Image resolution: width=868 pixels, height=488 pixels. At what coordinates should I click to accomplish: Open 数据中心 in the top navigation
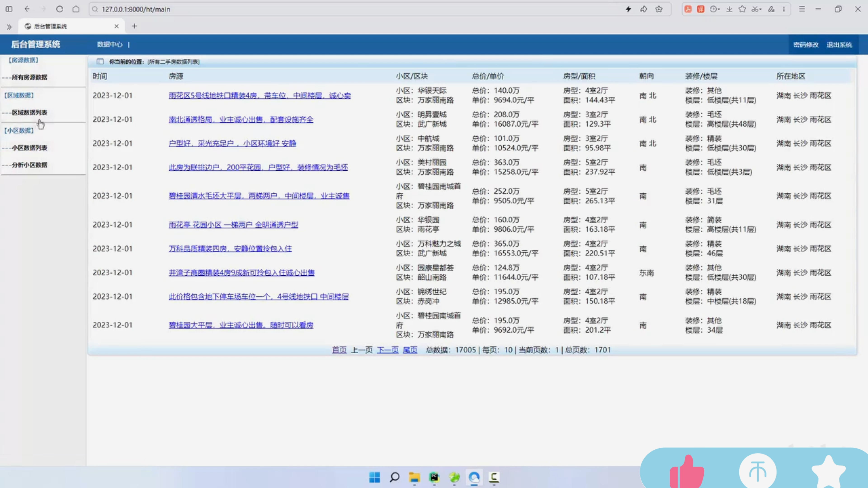(x=109, y=45)
